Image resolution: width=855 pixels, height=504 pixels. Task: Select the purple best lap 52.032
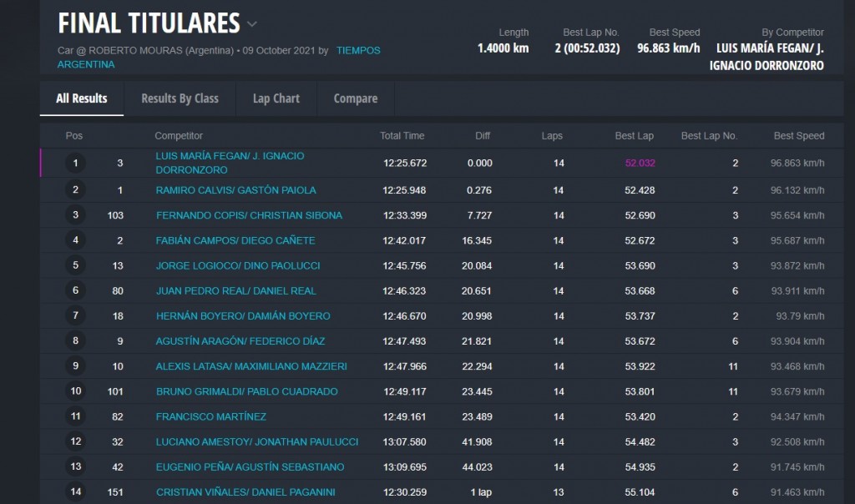click(x=640, y=163)
